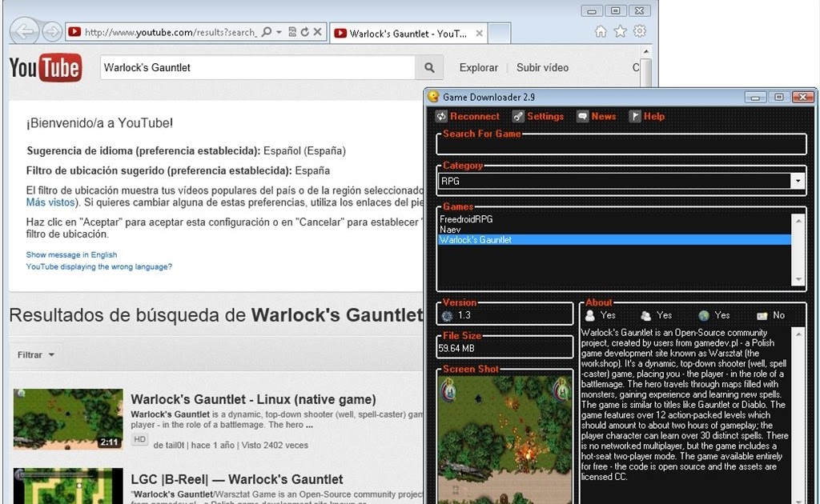The image size is (820, 504).
Task: Click the Game Downloader 2.9 title bar smiley icon
Action: point(433,97)
